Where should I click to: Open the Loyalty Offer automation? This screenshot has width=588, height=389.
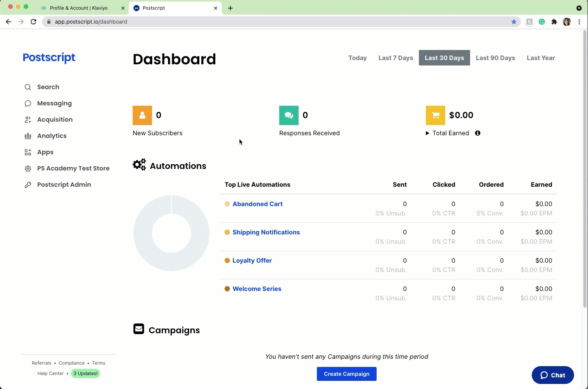[x=252, y=260]
